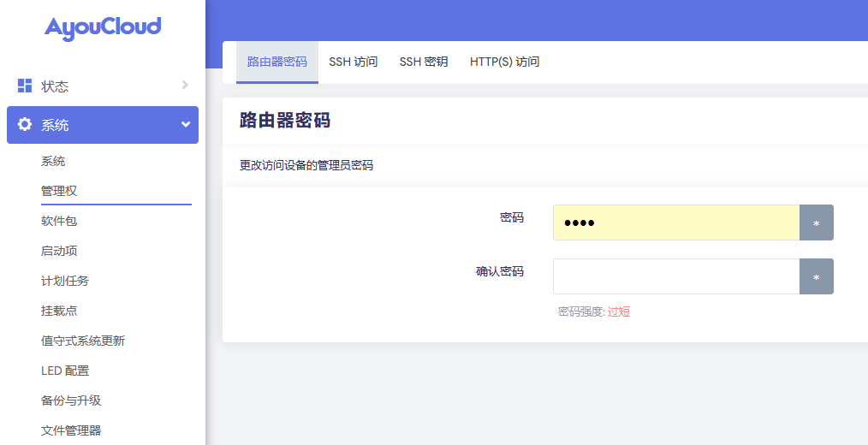Expand the 状态 menu chevron
Image resolution: width=868 pixels, height=445 pixels.
coord(185,85)
